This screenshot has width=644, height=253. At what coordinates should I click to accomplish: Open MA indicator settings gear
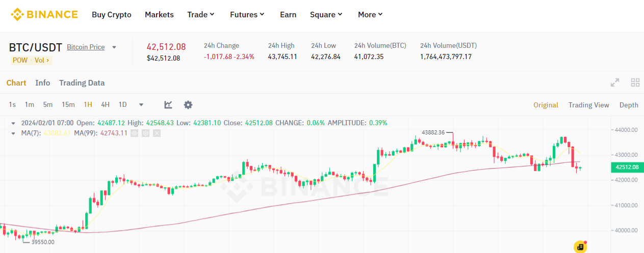146,133
